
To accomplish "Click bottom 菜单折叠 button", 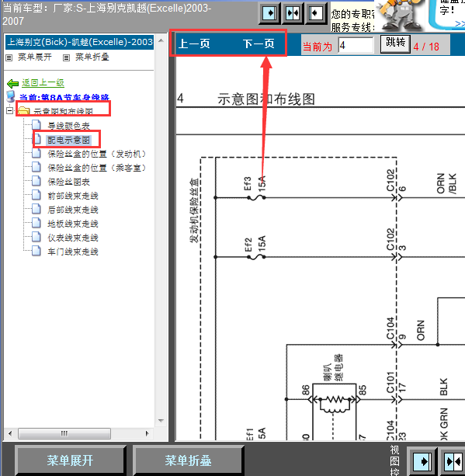I will [188, 460].
